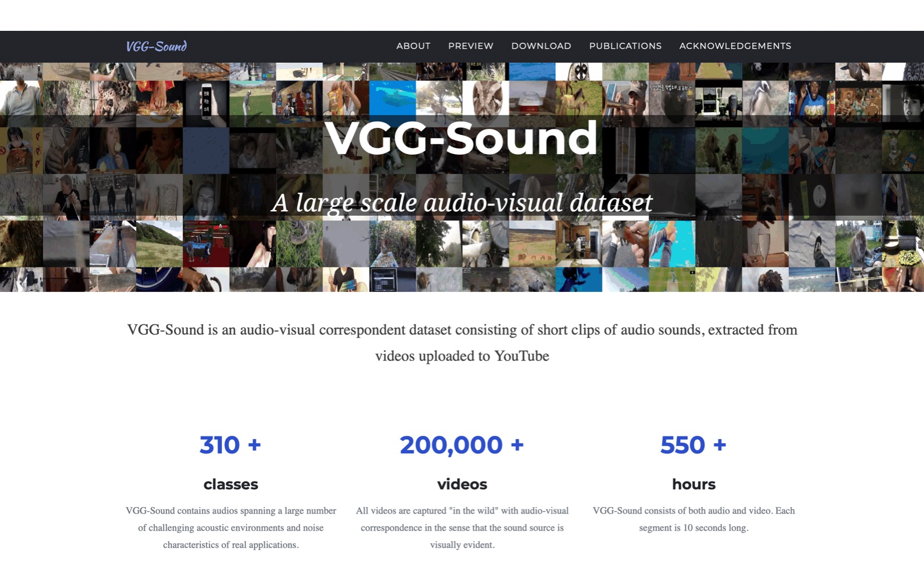Viewport: 924px width, 578px height.
Task: Navigate to PUBLICATIONS
Action: (x=625, y=46)
